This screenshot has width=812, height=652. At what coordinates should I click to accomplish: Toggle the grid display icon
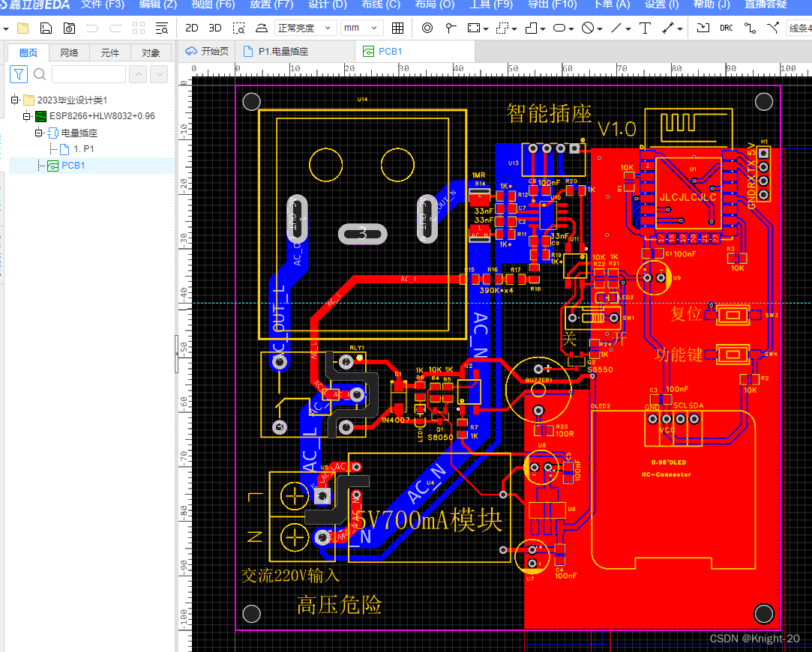pyautogui.click(x=397, y=28)
